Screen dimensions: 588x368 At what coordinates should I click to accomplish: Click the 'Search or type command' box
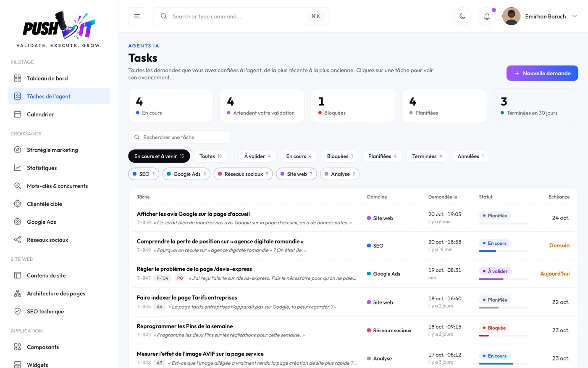click(241, 16)
